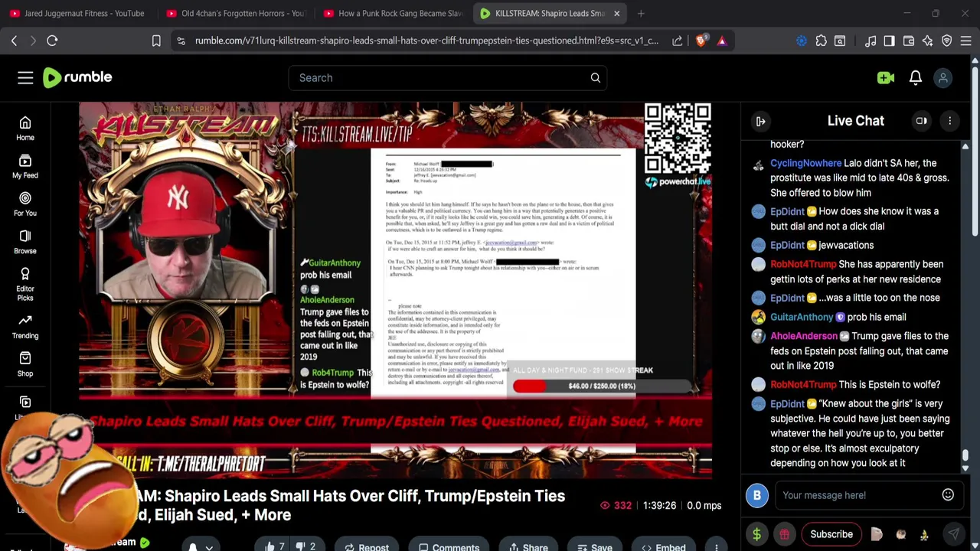Open Trending in the sidebar
Screen dimensions: 980x551
pyautogui.click(x=25, y=327)
